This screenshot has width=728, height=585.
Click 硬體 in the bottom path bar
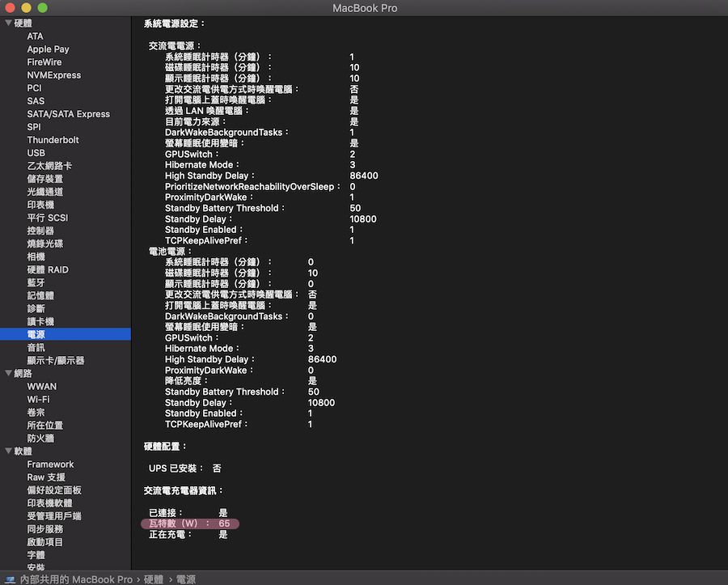click(x=154, y=579)
